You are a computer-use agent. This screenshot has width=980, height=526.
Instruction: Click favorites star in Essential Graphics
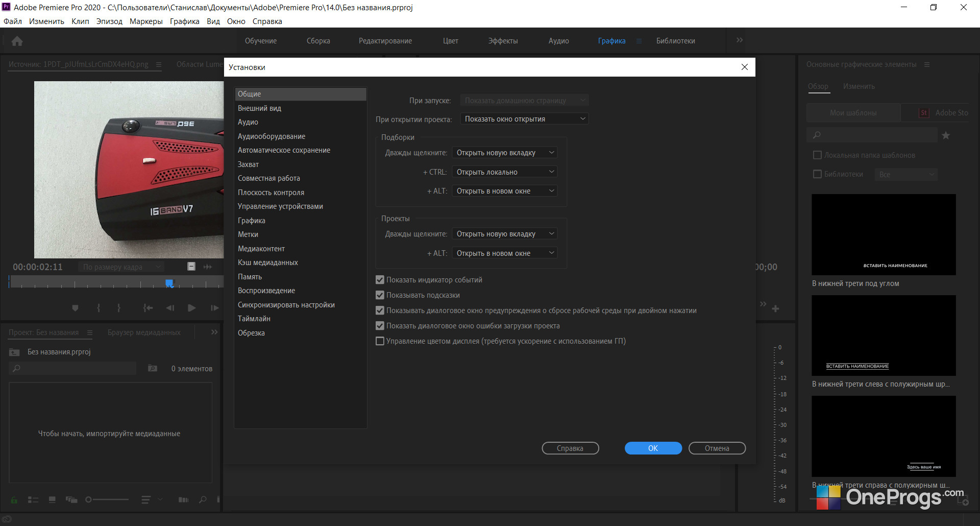pos(946,135)
